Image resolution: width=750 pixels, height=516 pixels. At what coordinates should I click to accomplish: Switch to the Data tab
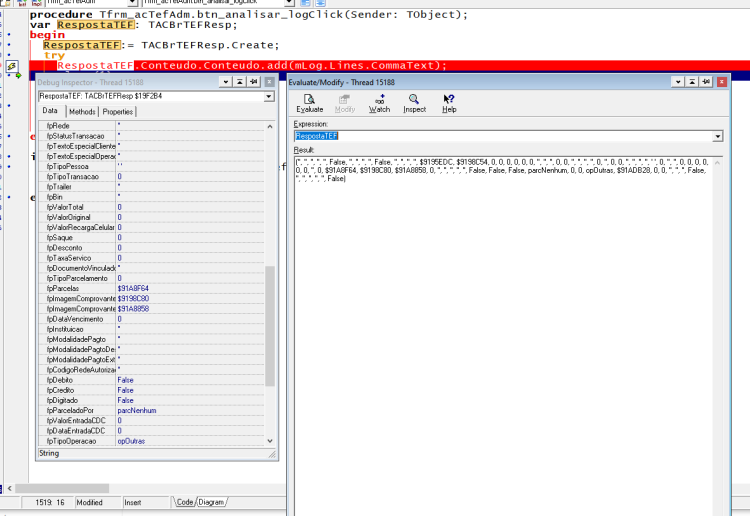[x=50, y=110]
